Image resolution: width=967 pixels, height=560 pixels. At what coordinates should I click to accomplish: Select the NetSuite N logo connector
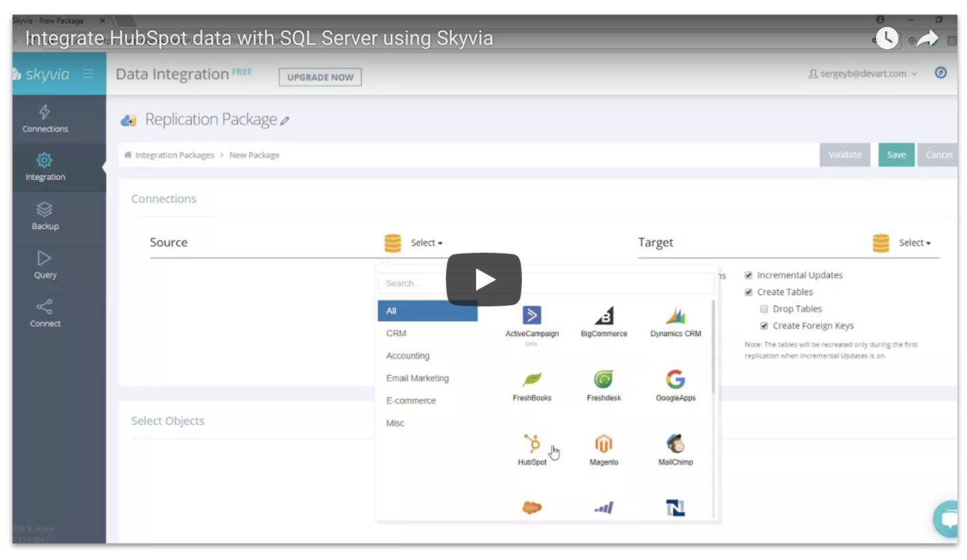675,508
